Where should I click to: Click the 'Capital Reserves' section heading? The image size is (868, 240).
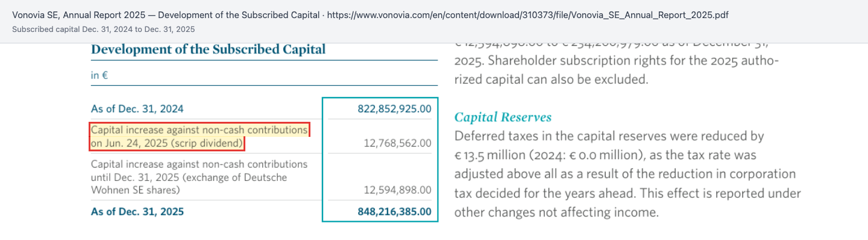503,118
